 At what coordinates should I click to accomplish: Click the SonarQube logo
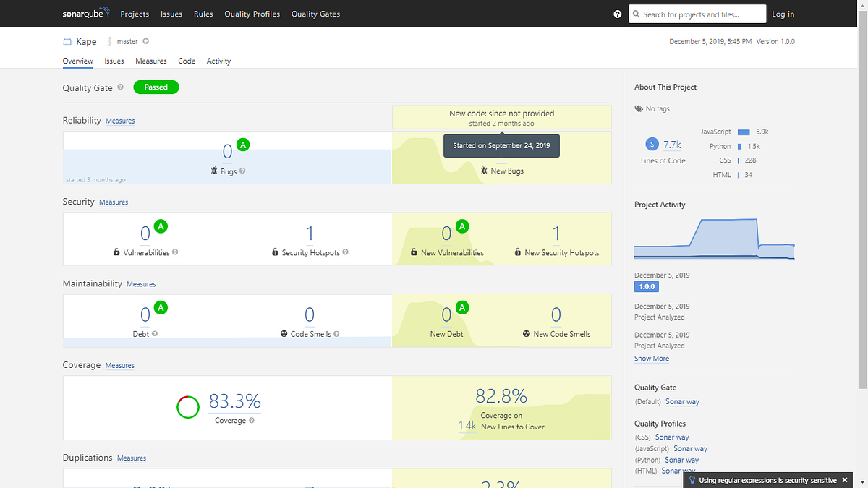(x=86, y=14)
